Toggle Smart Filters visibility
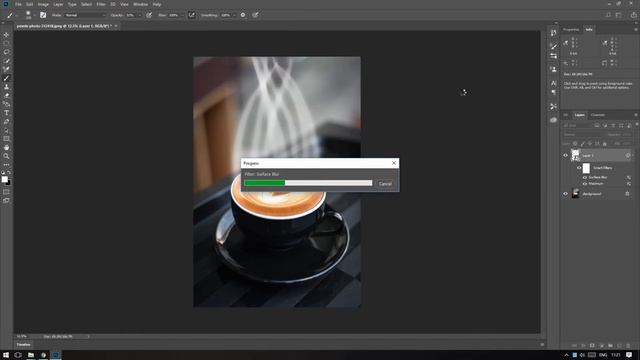 coord(579,168)
